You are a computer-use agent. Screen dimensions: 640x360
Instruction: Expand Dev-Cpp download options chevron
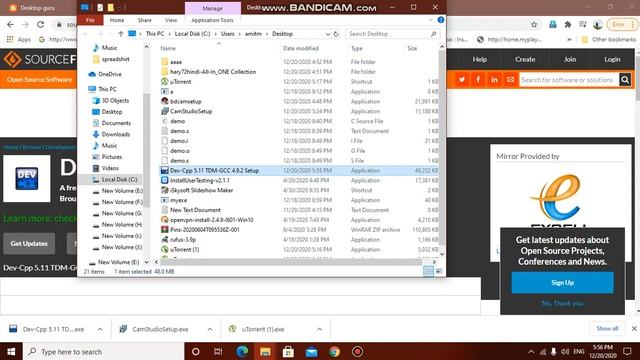(100, 329)
